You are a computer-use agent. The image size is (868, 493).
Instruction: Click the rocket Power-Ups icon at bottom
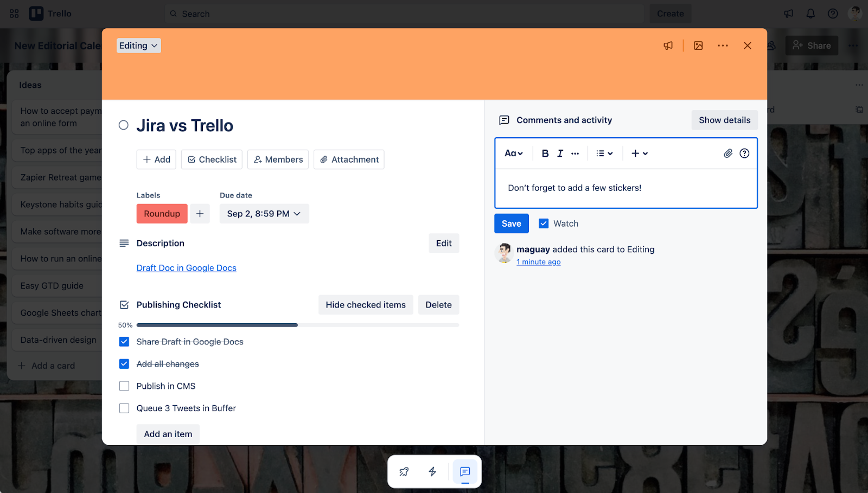[x=403, y=471]
